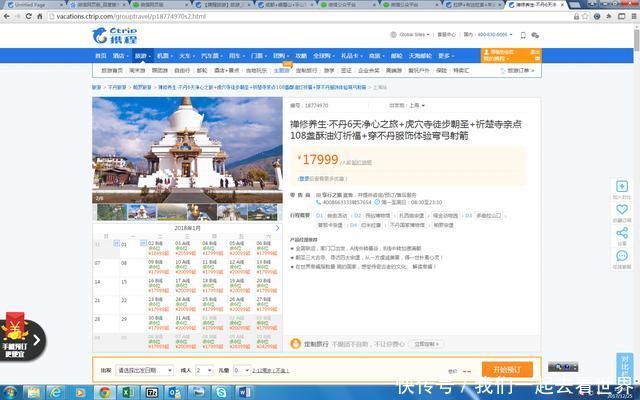Open the adults count dropdown showing 2

204,370
